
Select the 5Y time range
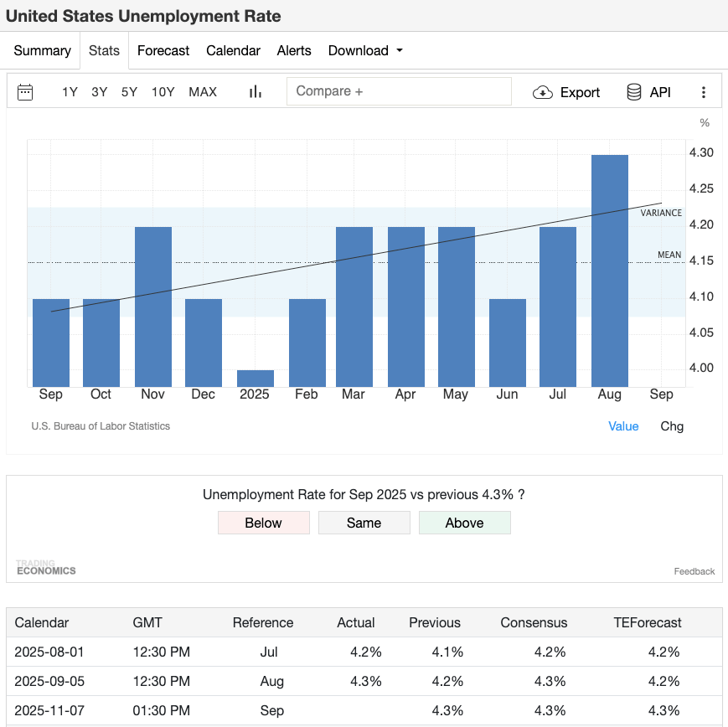pyautogui.click(x=129, y=92)
